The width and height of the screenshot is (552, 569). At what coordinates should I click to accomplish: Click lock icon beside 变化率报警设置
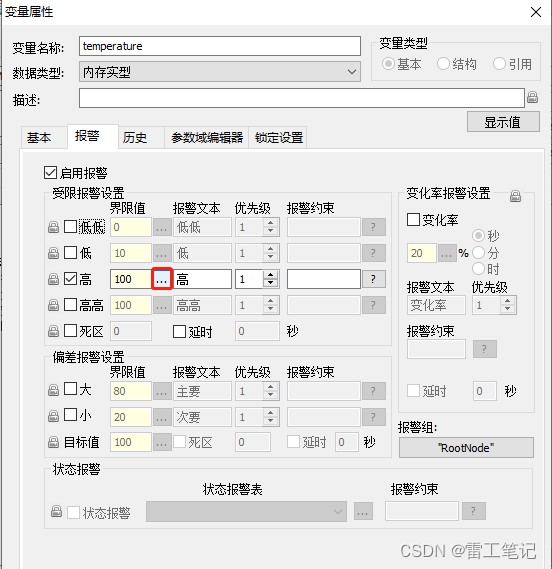coord(515,196)
